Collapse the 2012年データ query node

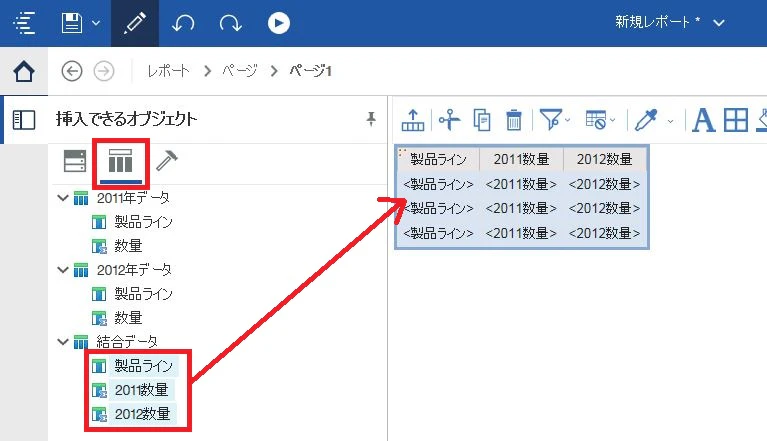[x=63, y=270]
